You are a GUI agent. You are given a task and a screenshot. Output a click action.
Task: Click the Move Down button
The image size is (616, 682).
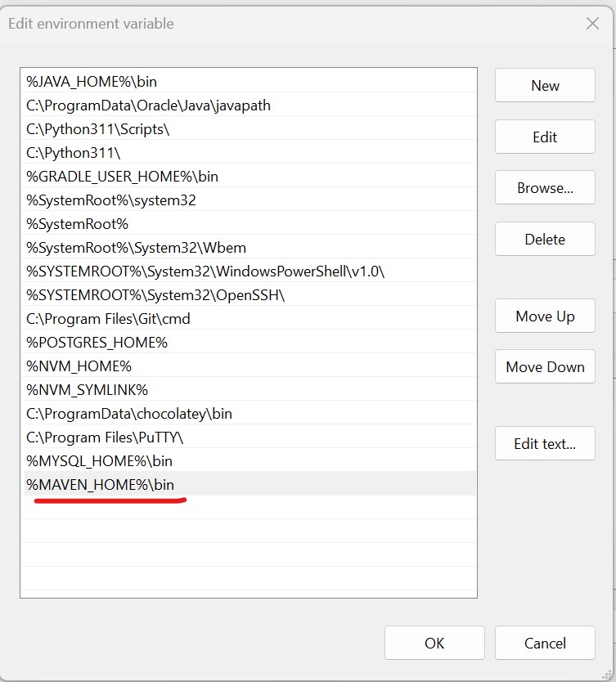545,367
